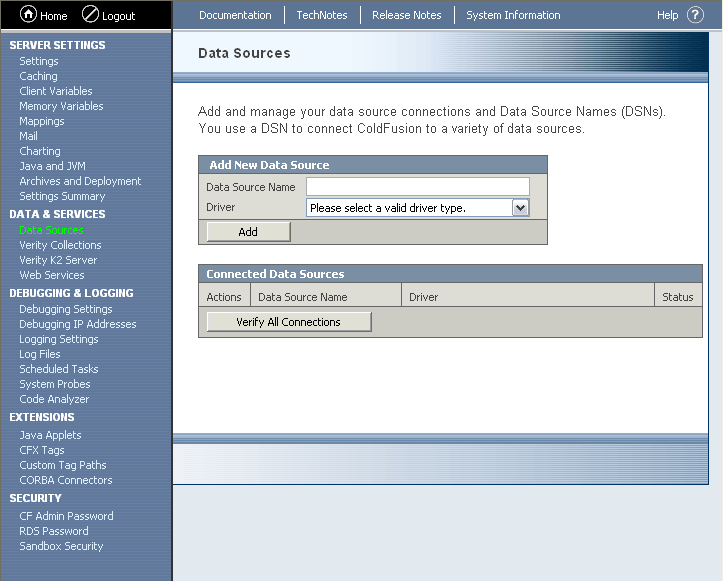
Task: Open Release Notes in top bar
Action: [x=406, y=15]
